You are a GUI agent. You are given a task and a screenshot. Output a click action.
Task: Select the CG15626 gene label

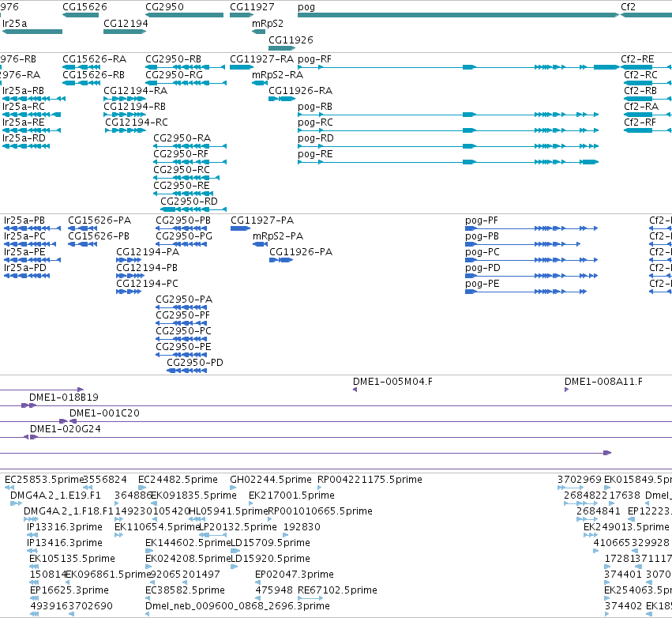84,7
